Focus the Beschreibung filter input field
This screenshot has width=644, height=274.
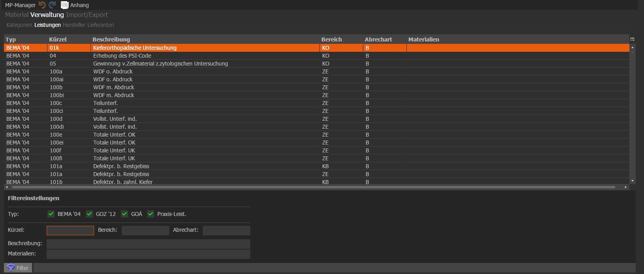[148, 244]
